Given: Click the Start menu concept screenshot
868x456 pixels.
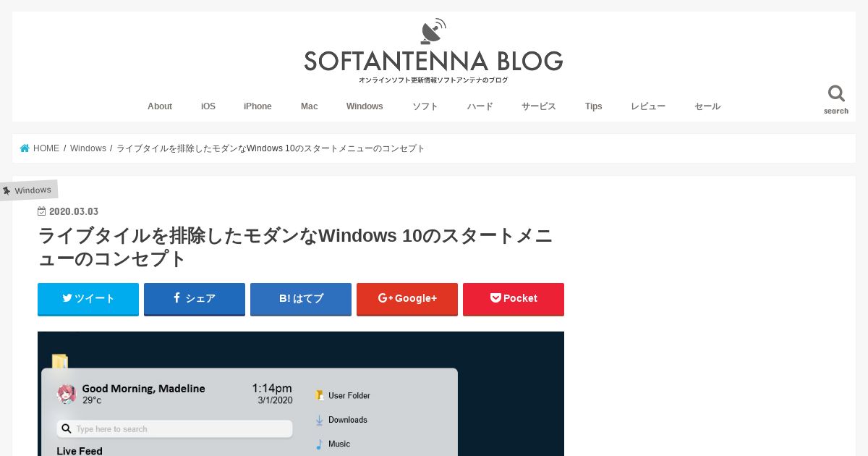Looking at the screenshot, I should tap(301, 394).
